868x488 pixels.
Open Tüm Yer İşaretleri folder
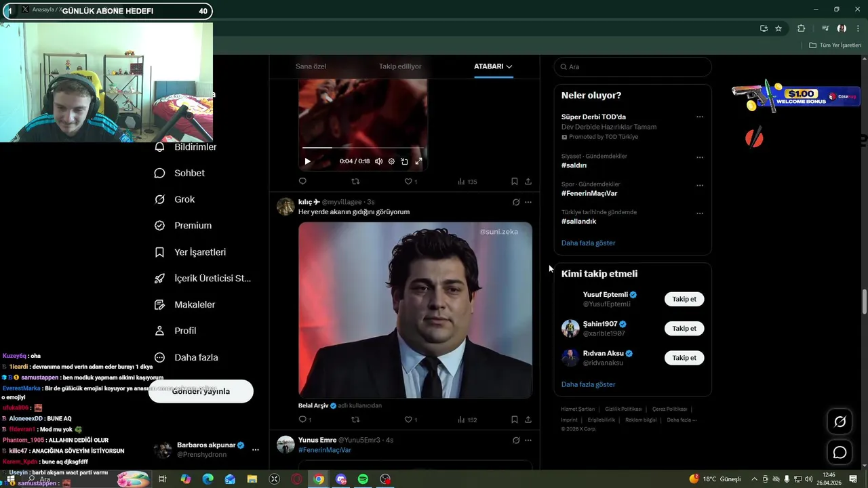pos(835,45)
